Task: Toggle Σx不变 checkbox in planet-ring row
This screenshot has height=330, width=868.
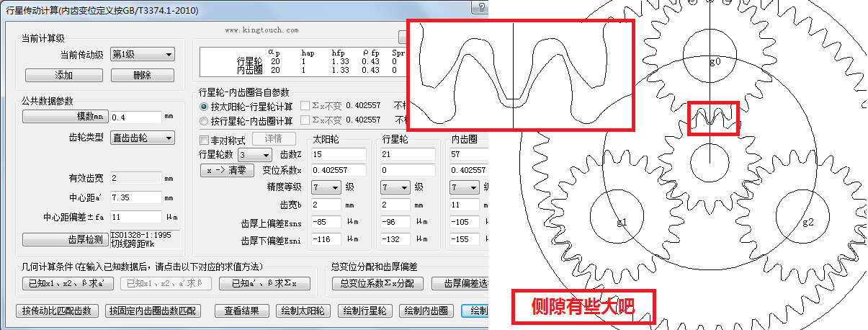Action: click(321, 120)
